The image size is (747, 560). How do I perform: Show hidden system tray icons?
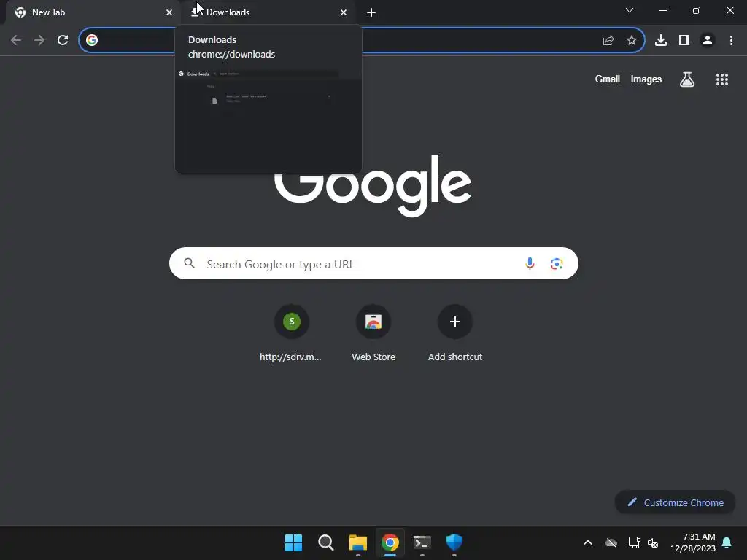point(588,542)
